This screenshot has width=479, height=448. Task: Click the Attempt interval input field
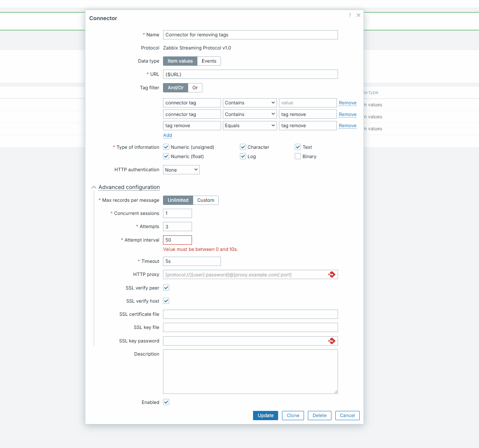(x=177, y=240)
